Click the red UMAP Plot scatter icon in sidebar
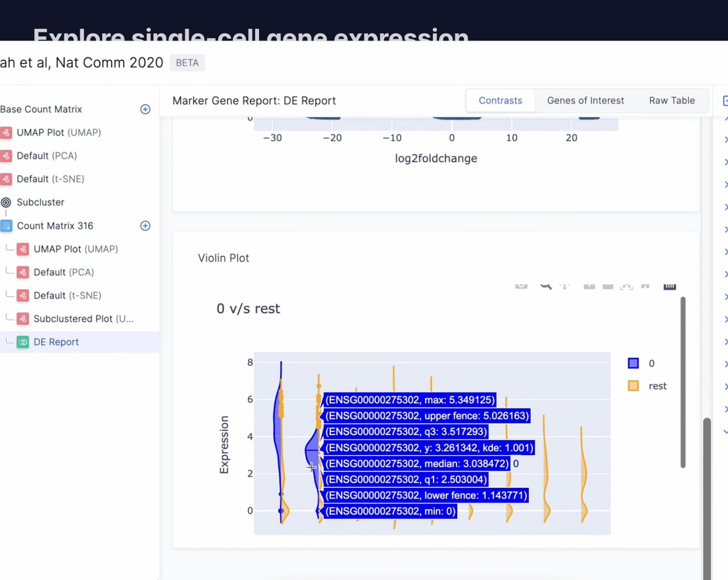Viewport: 728px width, 580px height. (x=6, y=132)
